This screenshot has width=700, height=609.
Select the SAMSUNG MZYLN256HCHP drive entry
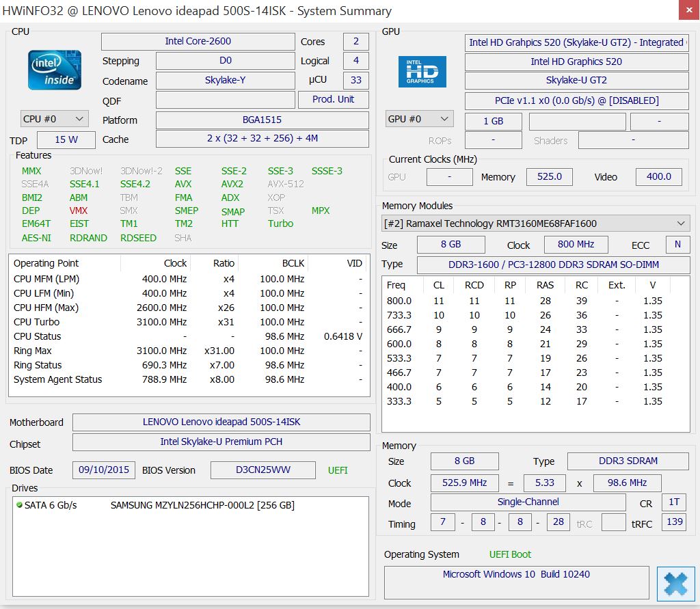202,506
